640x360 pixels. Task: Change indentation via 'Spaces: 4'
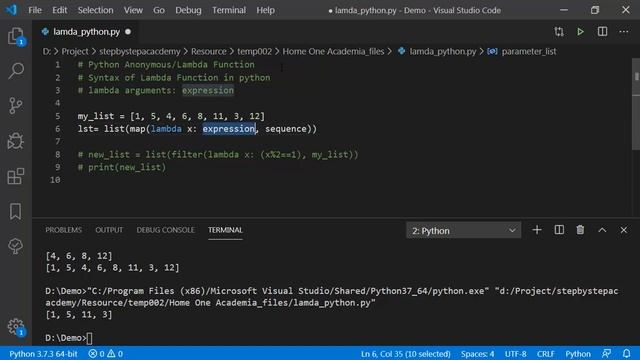pyautogui.click(x=478, y=353)
